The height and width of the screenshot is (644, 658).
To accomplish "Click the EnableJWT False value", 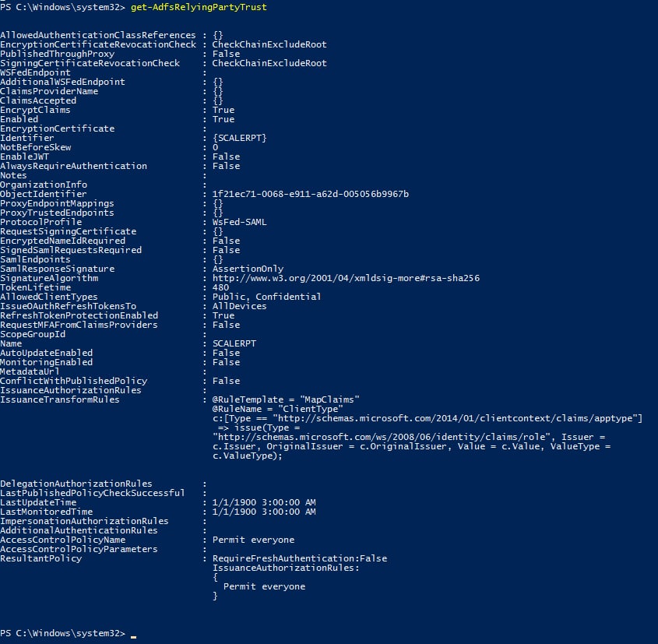I will pyautogui.click(x=226, y=157).
